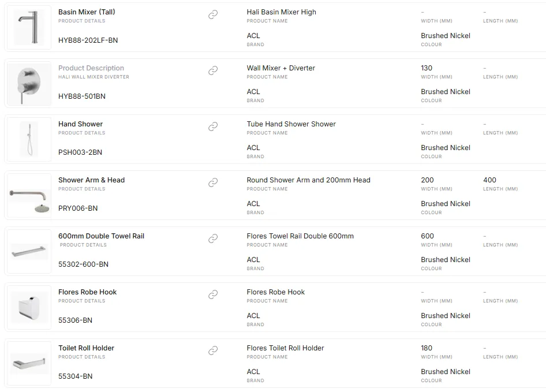Click Brushed Nickel colour for Hand Shower
Viewport: 546px width, 392px height.
tap(446, 148)
